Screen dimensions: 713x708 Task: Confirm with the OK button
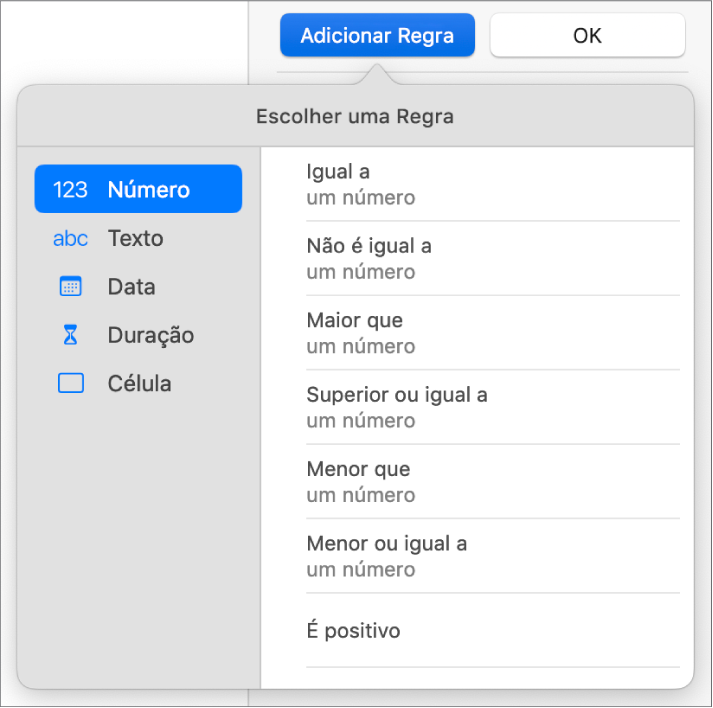point(587,35)
